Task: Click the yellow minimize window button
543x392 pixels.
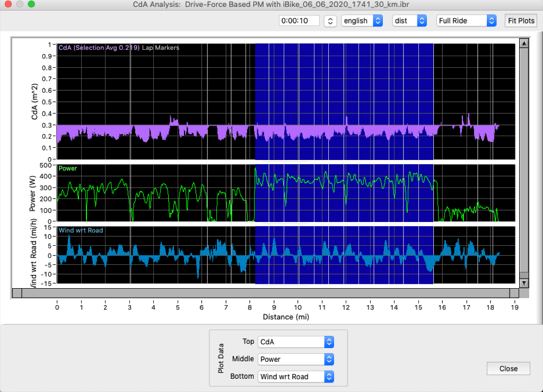Action: tap(20, 4)
